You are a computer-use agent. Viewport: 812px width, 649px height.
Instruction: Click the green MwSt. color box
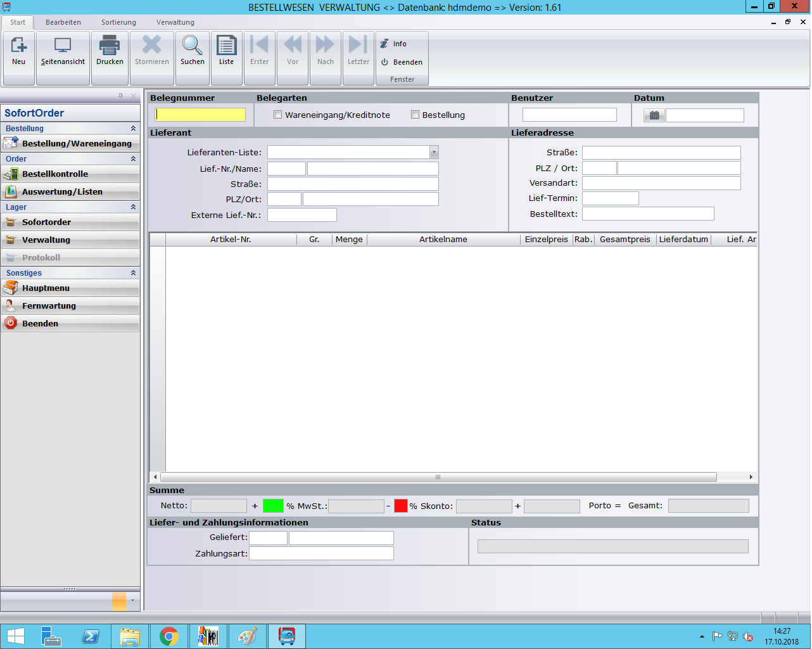point(273,506)
